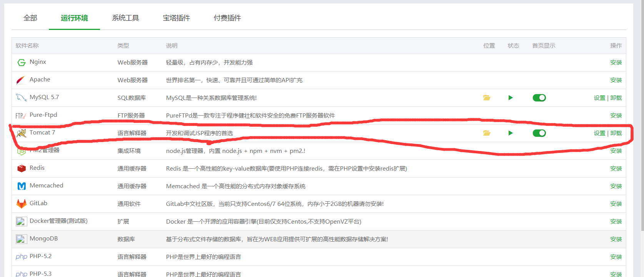The height and width of the screenshot is (277, 644).
Task: Click the PHP-5.2 php logo
Action: (22, 257)
